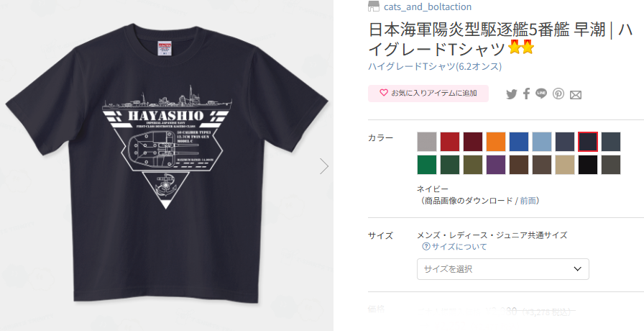Viewport: 644px width, 331px height.
Task: Open the cats_and_boltaction shop page
Action: point(428,6)
